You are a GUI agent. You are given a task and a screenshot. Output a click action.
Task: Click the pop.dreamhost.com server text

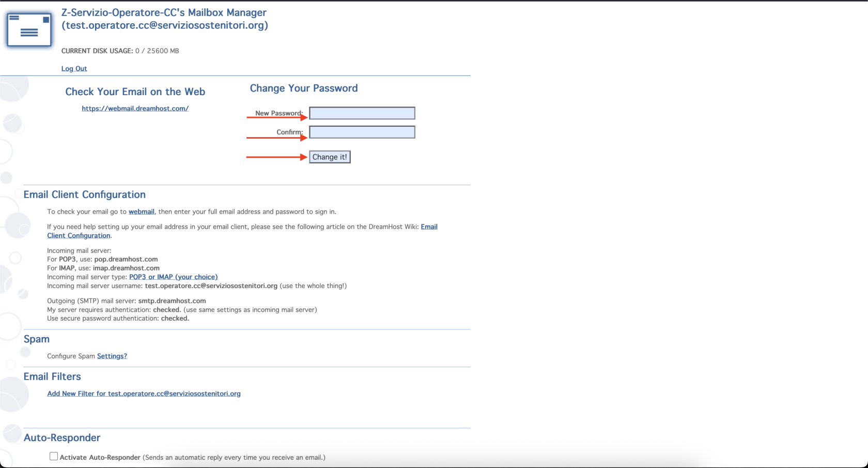click(126, 260)
